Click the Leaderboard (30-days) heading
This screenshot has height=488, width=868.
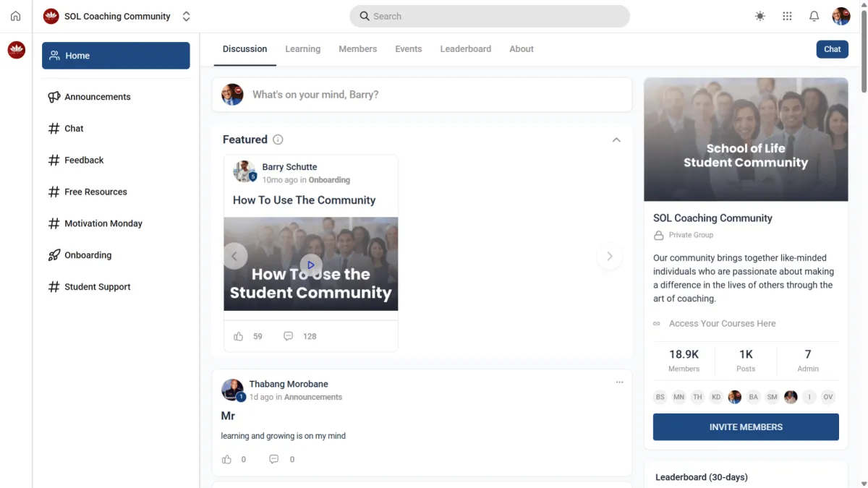point(702,477)
